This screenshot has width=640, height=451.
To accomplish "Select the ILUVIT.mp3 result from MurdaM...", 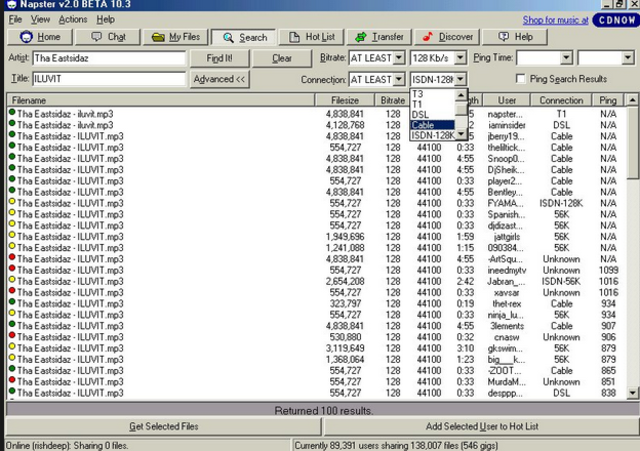I will click(316, 382).
